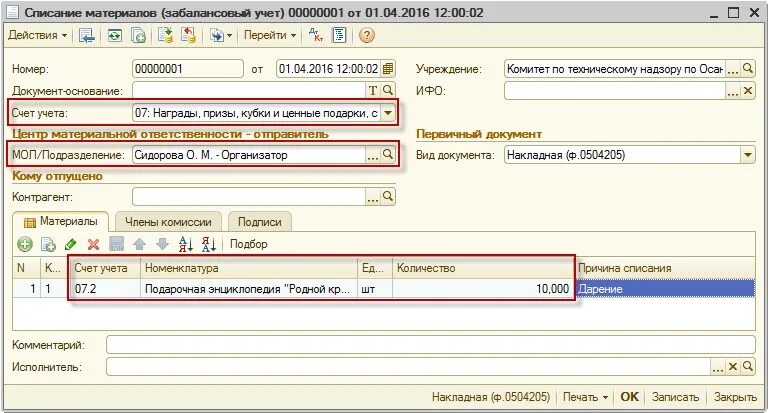The image size is (768, 413).
Task: Click the post document icon with green arrow
Action: pos(166,35)
